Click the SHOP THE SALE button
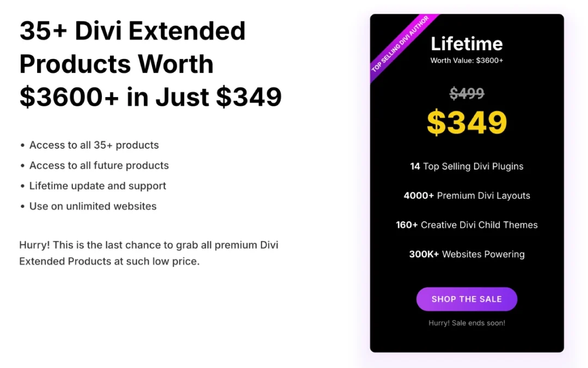The image size is (588, 368). pos(467,299)
